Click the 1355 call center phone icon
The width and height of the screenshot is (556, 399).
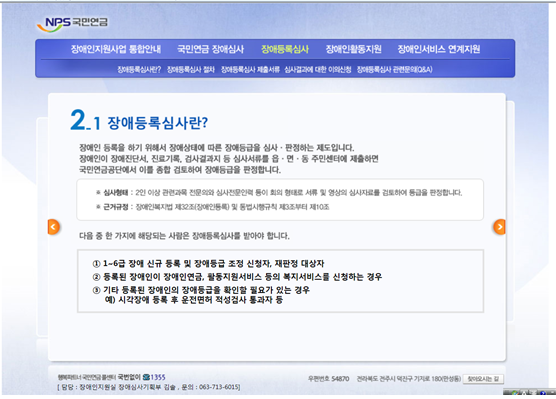[x=146, y=377]
